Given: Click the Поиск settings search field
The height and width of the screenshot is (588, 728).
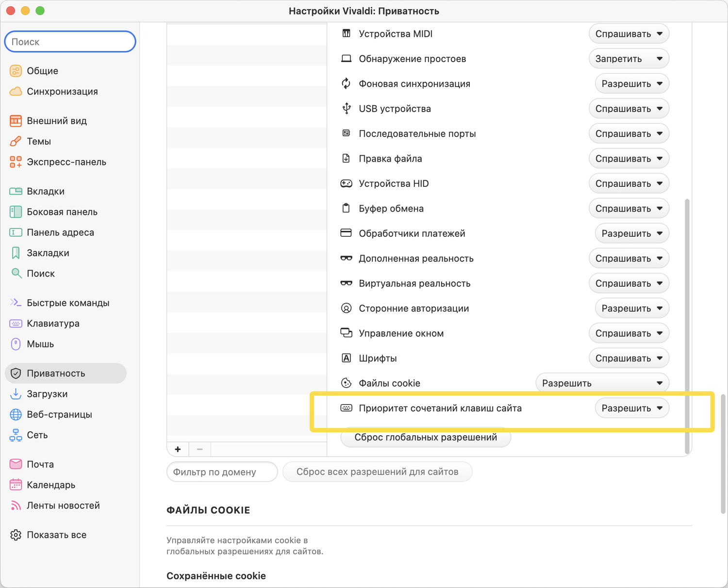Looking at the screenshot, I should (x=70, y=42).
